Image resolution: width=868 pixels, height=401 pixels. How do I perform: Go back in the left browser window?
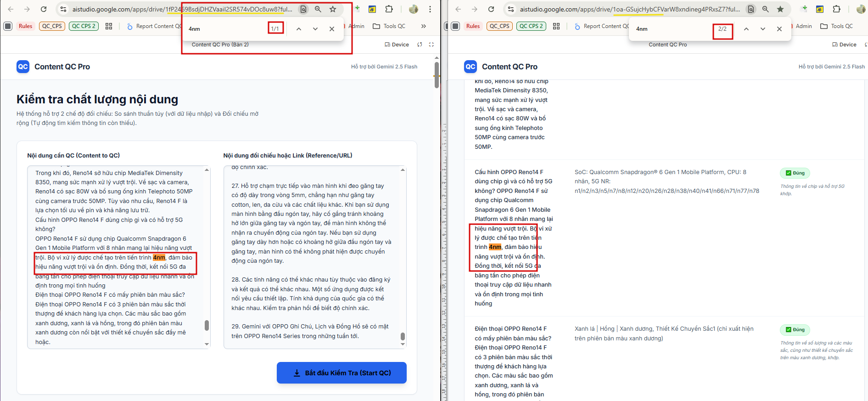click(x=11, y=9)
